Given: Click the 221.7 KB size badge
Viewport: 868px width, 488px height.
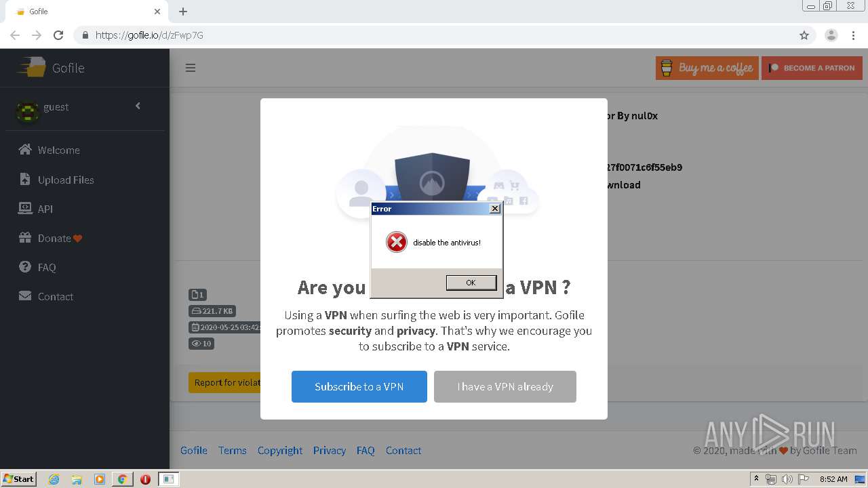Looking at the screenshot, I should point(212,311).
